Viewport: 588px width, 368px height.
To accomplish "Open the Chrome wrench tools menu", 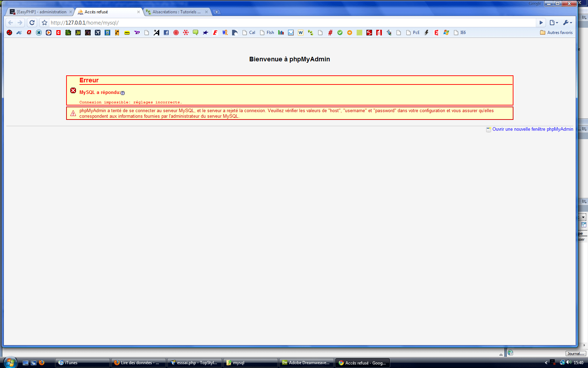I will click(x=567, y=23).
